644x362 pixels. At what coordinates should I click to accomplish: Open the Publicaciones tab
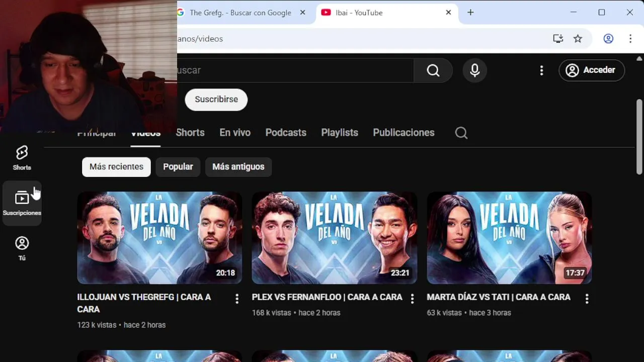(404, 133)
